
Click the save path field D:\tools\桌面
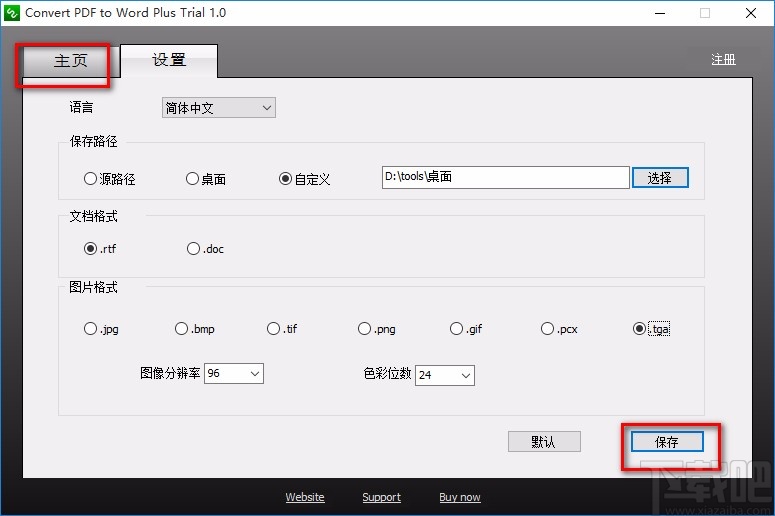click(x=505, y=177)
